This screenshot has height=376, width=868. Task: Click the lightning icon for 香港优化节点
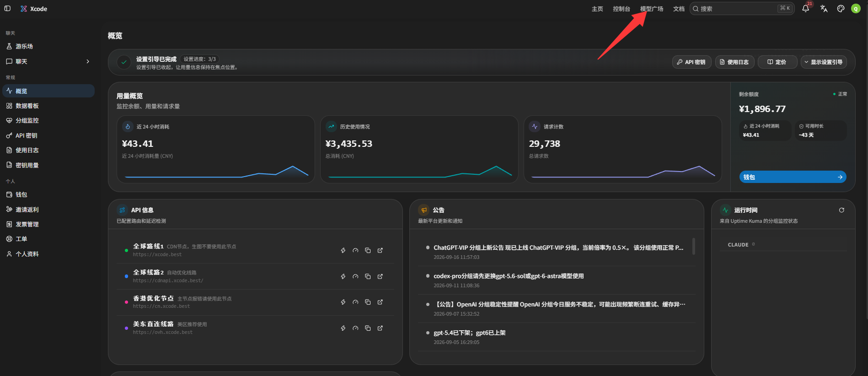point(343,302)
